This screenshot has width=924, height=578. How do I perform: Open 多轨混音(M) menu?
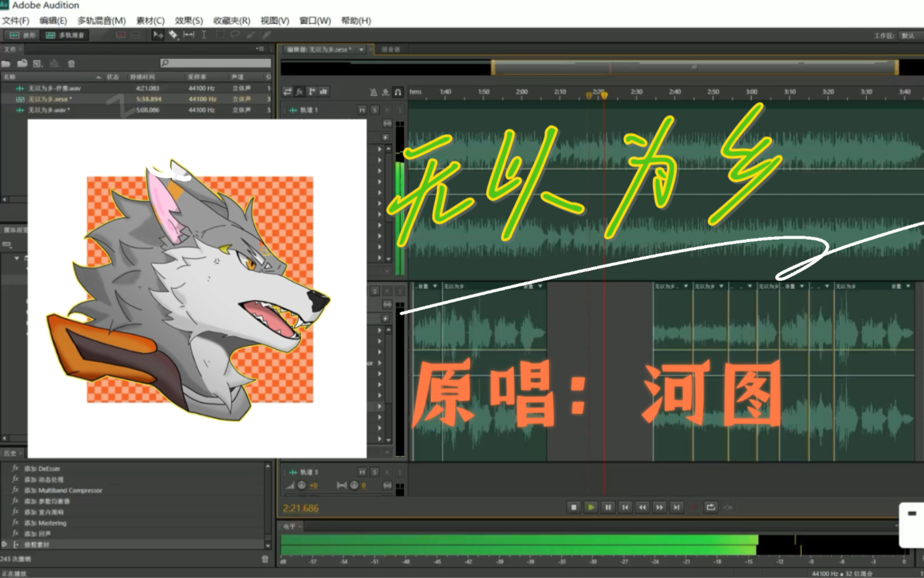tap(102, 21)
